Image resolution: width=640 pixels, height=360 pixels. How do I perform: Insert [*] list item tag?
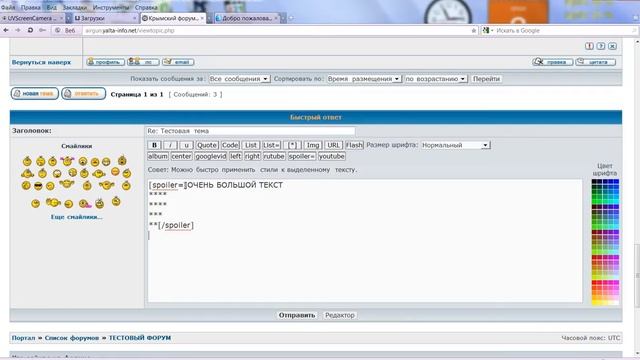292,145
